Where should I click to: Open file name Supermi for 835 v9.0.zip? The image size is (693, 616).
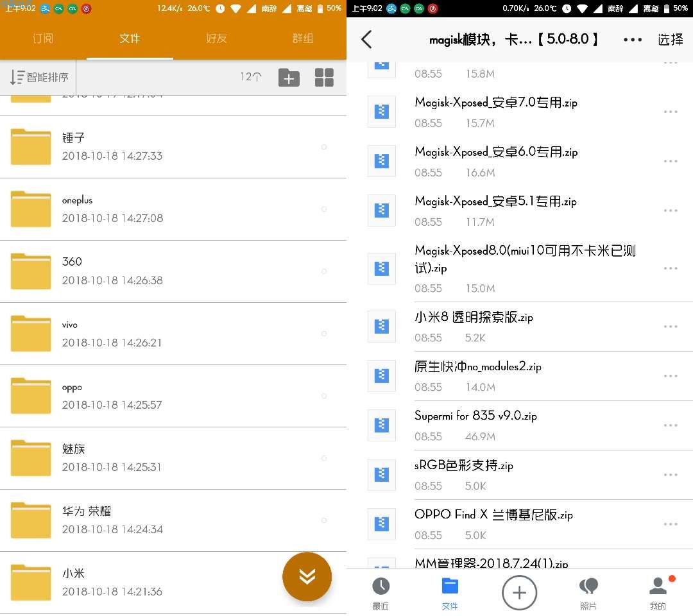pyautogui.click(x=475, y=416)
